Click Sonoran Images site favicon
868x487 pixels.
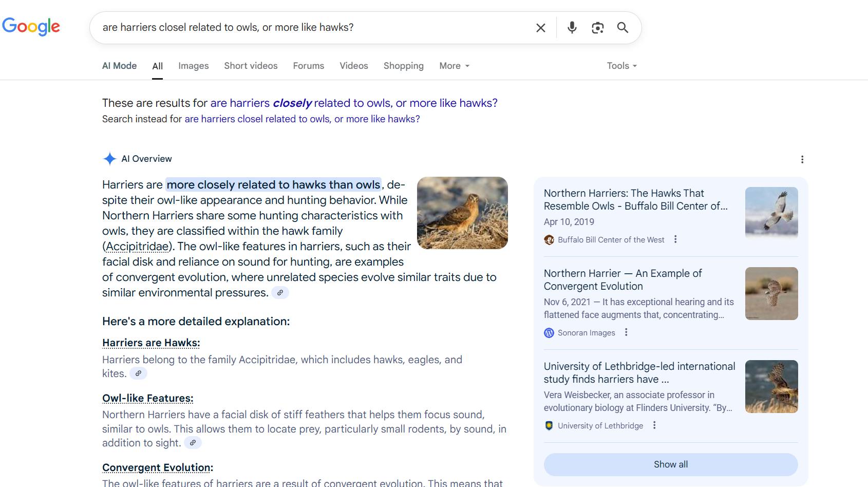pos(549,333)
